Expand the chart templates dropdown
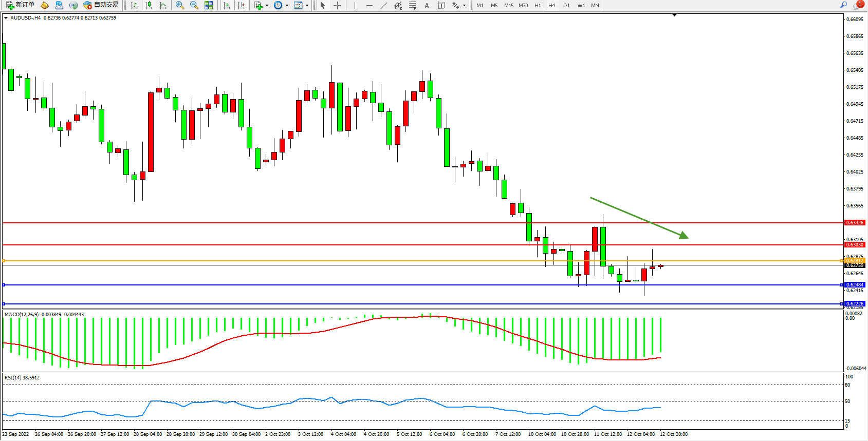The image size is (868, 441). (301, 5)
